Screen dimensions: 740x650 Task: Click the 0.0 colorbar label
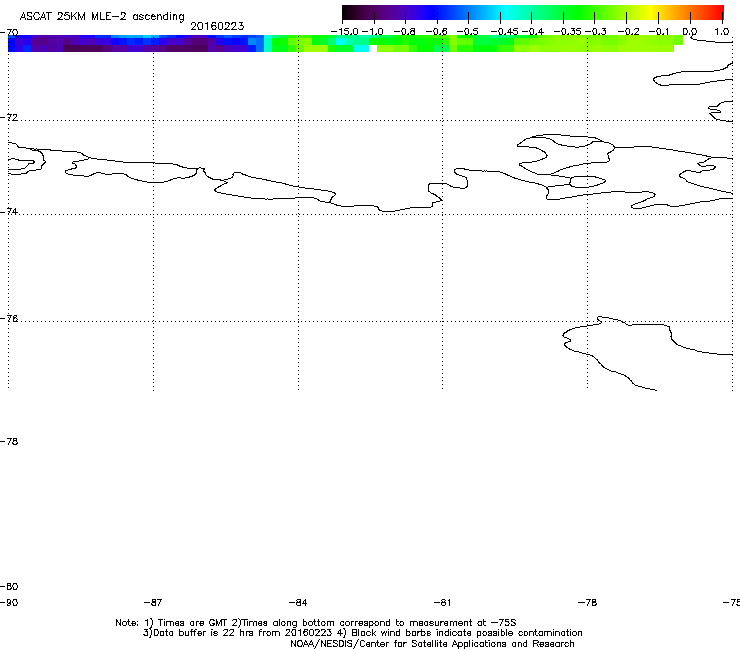(x=690, y=32)
